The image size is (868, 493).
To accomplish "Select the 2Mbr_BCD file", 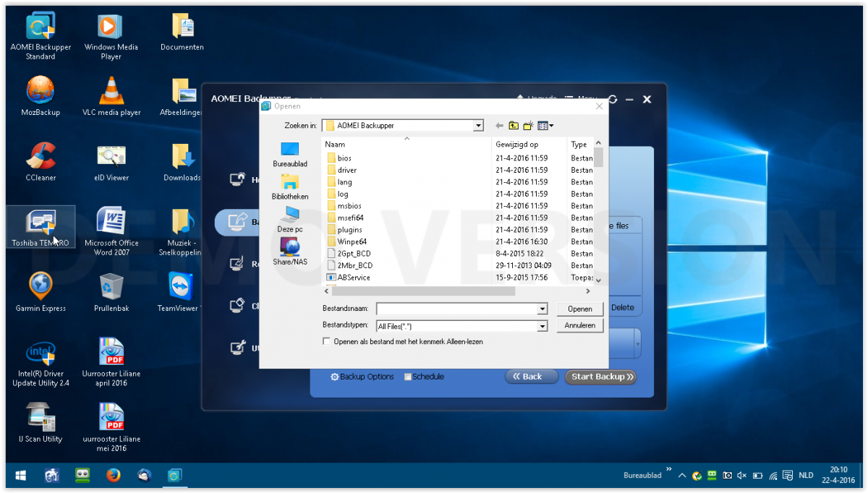I will [x=354, y=265].
